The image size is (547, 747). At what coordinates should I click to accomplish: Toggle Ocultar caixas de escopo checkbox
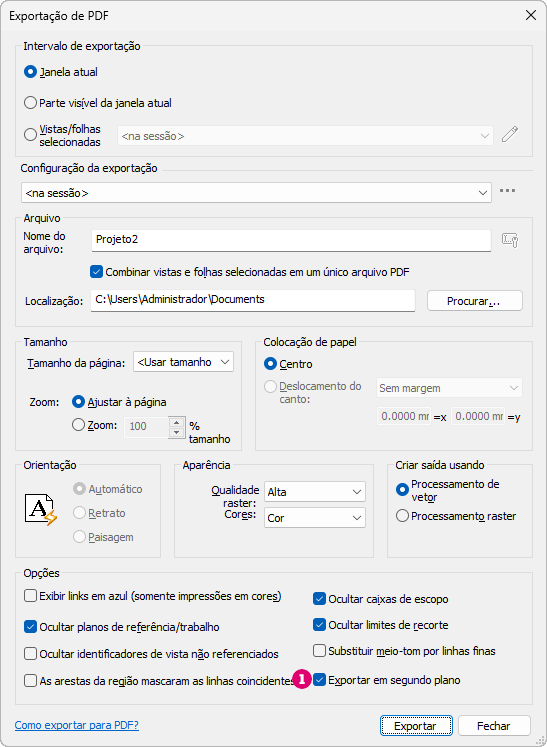(319, 599)
